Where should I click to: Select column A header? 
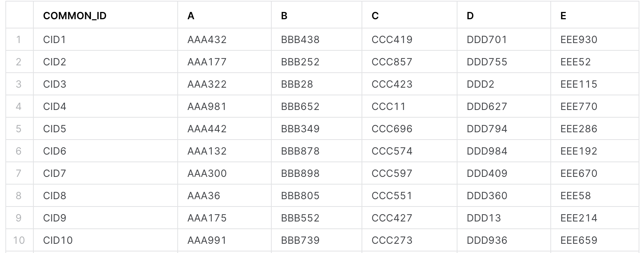point(191,16)
